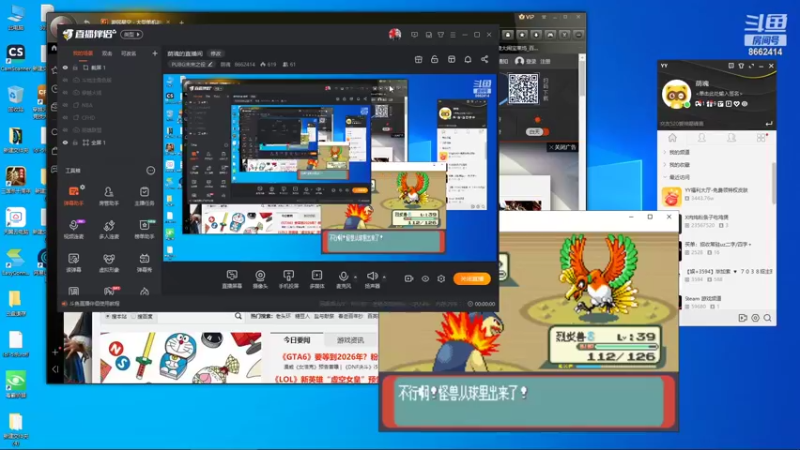Click the layout grid icon left of padlock
This screenshot has height=450, width=800.
pos(418,59)
